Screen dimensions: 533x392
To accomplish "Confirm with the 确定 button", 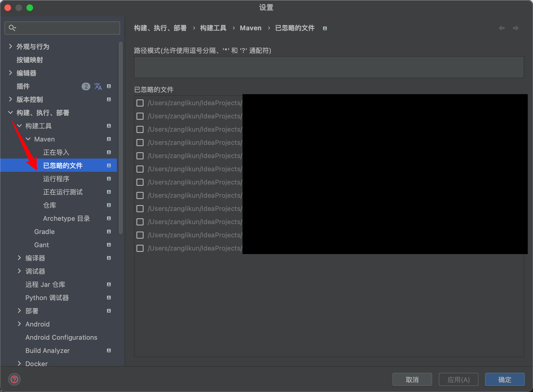I will pyautogui.click(x=504, y=380).
